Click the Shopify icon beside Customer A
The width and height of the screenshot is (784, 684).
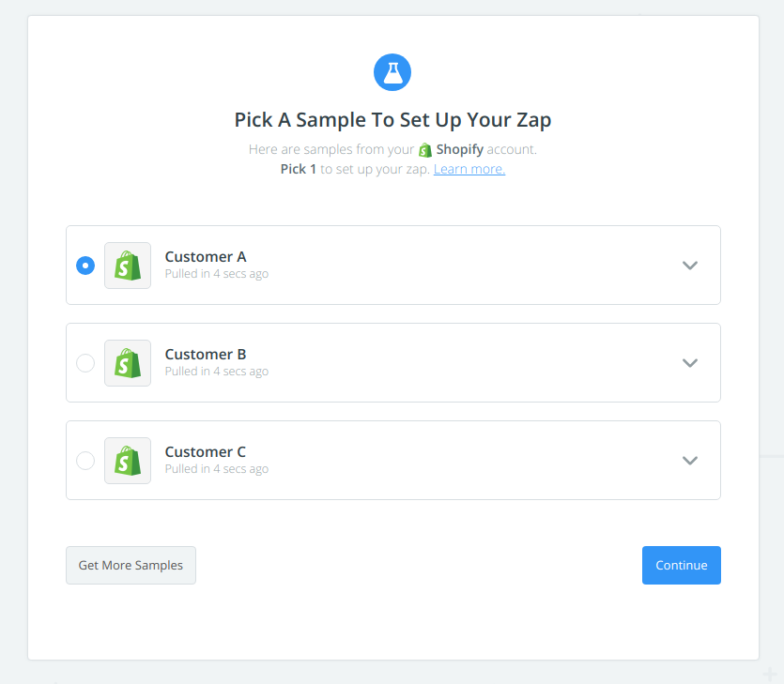(x=128, y=266)
